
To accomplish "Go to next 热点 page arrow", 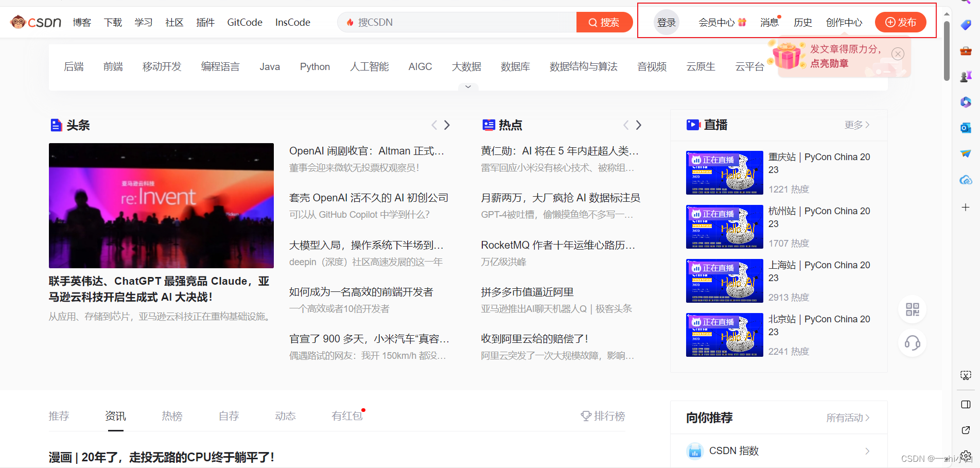I will coord(639,125).
